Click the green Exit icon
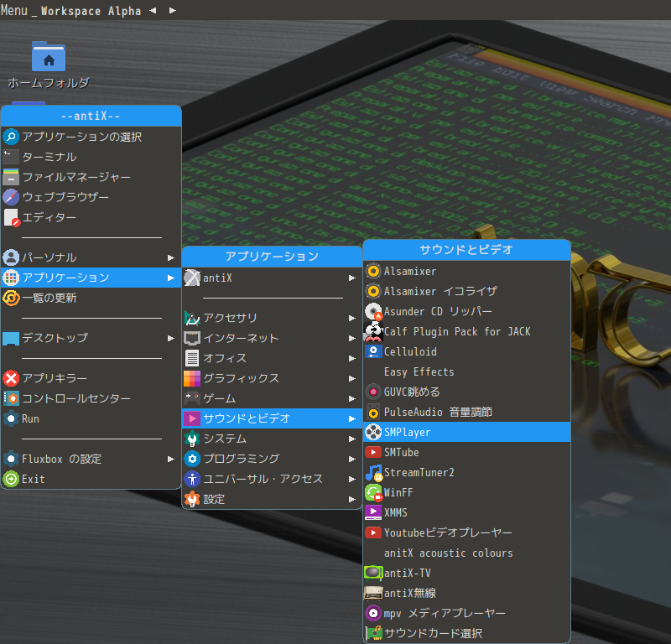Image resolution: width=671 pixels, height=644 pixels. point(11,479)
